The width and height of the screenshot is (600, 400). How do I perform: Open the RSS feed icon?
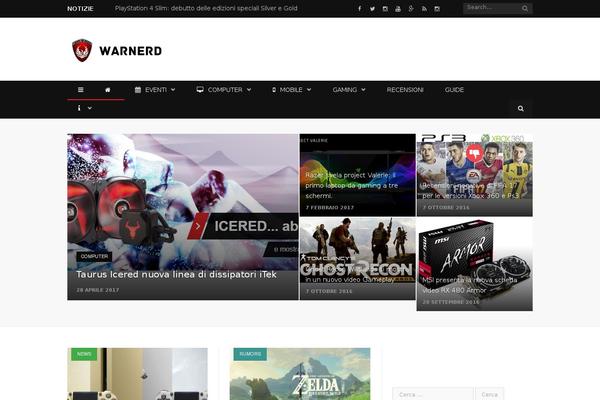coord(424,8)
